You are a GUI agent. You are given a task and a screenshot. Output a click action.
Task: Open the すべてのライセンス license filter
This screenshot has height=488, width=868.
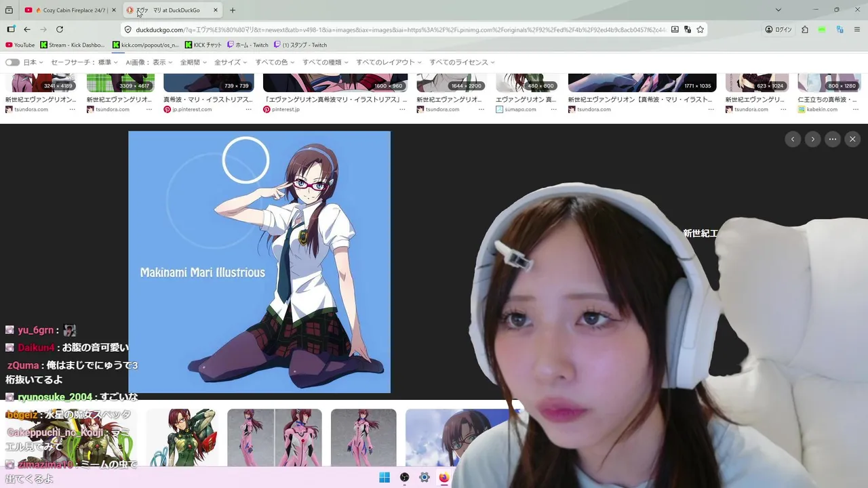462,62
